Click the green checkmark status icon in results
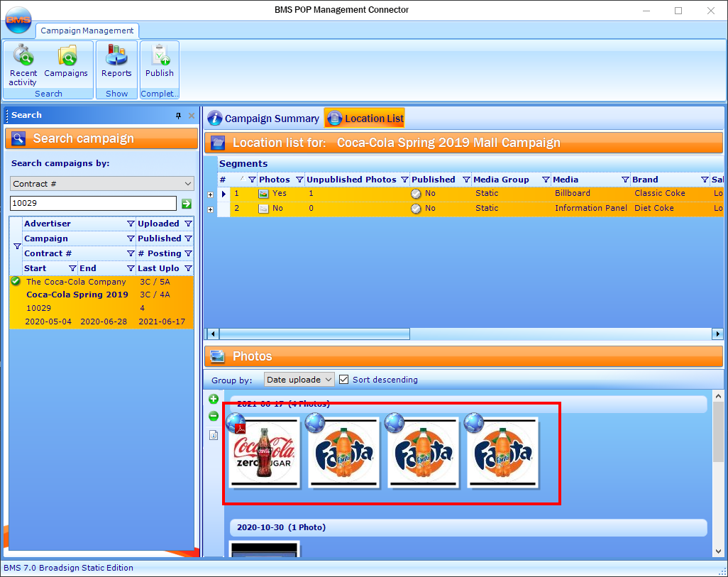The image size is (728, 577). pyautogui.click(x=16, y=281)
